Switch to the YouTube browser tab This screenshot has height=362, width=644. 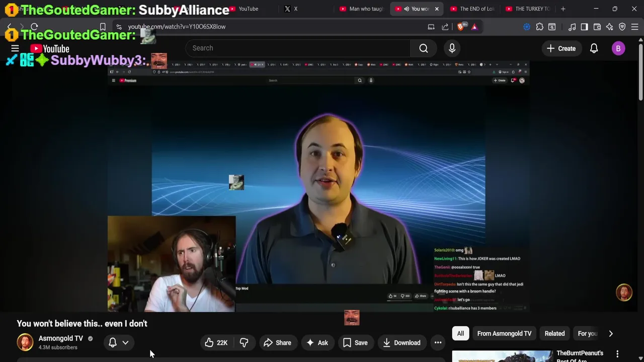click(248, 9)
